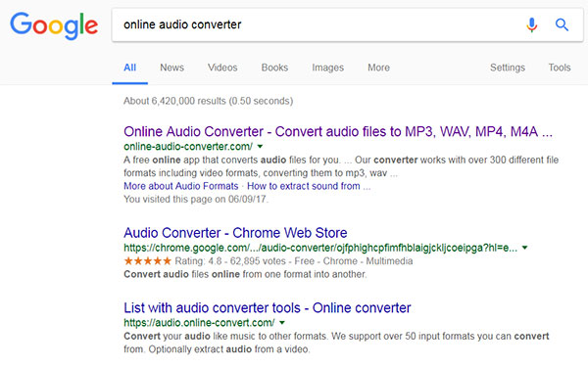Click the Google logo
The width and height of the screenshot is (588, 368).
(54, 25)
